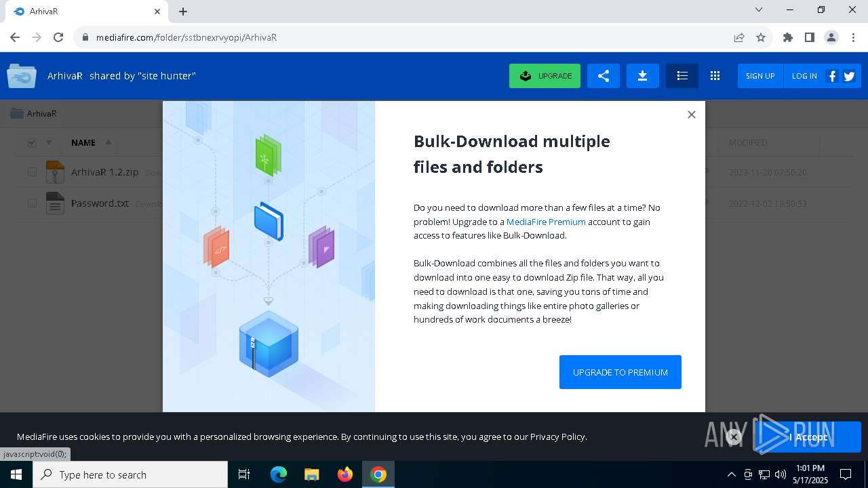Close the Bulk-Download popup dialog
Screen dimensions: 868x488
click(x=691, y=115)
